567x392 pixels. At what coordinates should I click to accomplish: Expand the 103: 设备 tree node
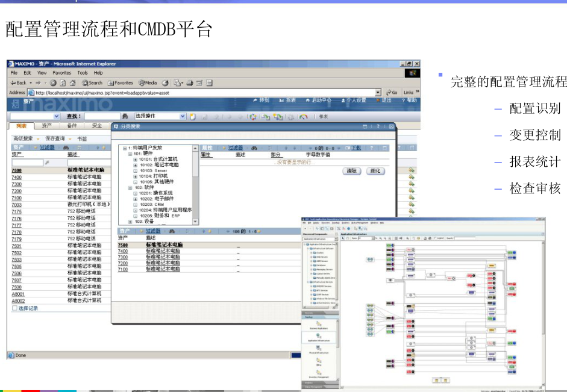[130, 222]
